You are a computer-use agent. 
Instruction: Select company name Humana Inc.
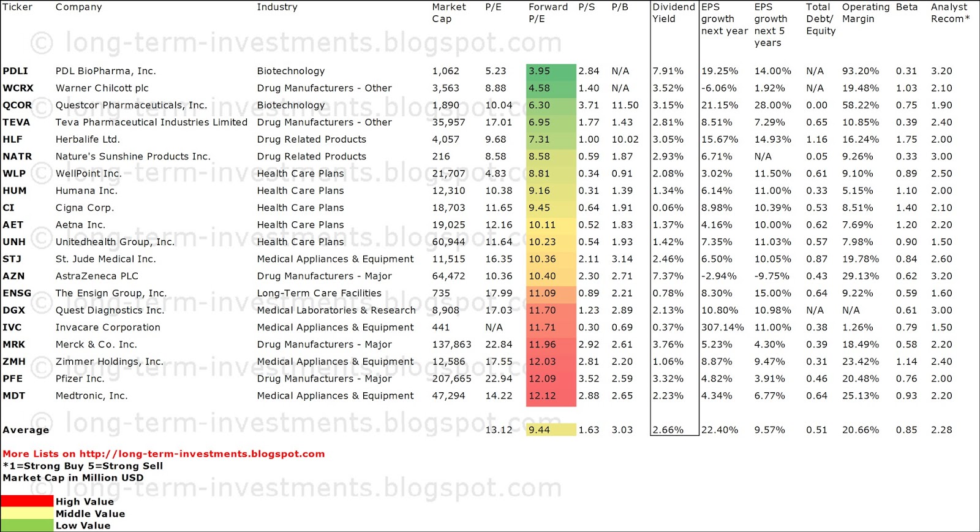click(86, 191)
